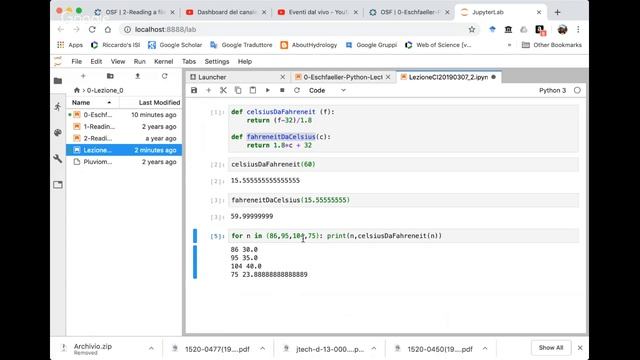Image resolution: width=640 pixels, height=360 pixels.
Task: Collapse the for-loop cell output via blue bar
Action: [195, 262]
